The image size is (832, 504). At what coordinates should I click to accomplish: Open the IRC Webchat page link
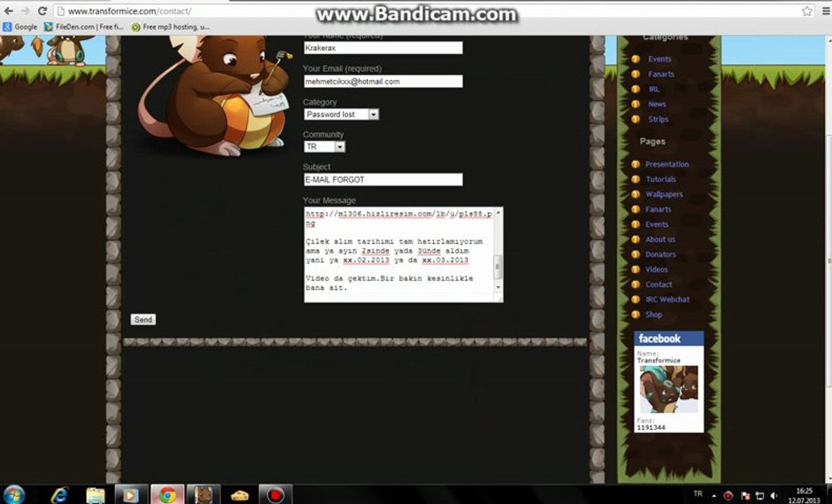pyautogui.click(x=667, y=299)
